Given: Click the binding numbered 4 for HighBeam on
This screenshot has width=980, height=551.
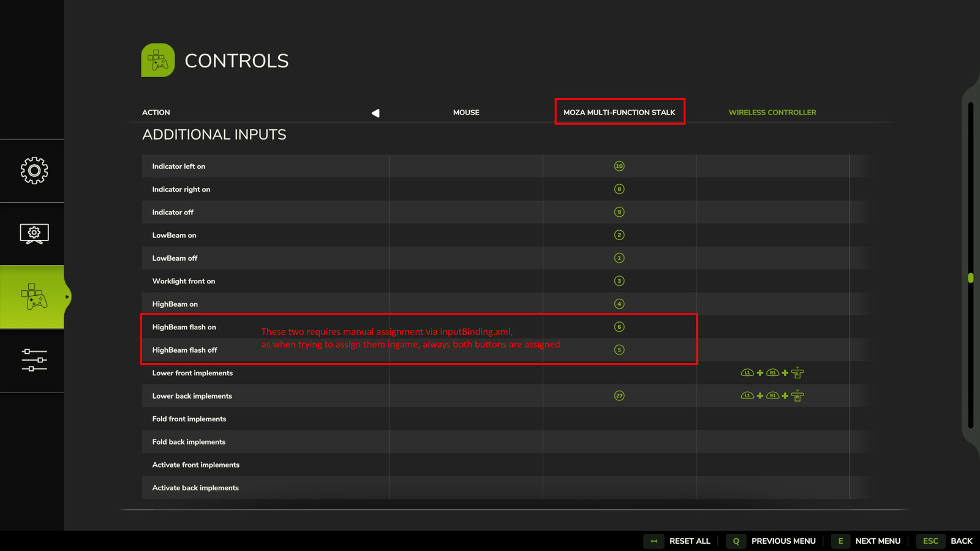Looking at the screenshot, I should (x=619, y=303).
